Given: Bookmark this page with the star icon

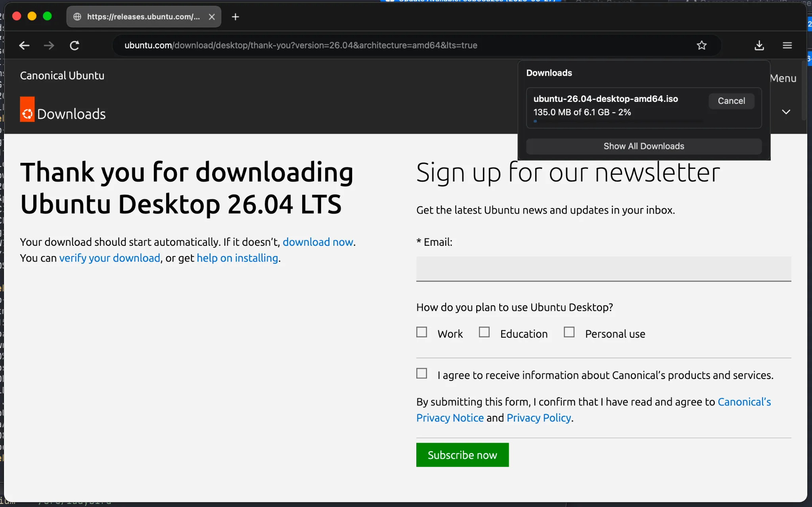Looking at the screenshot, I should 701,45.
